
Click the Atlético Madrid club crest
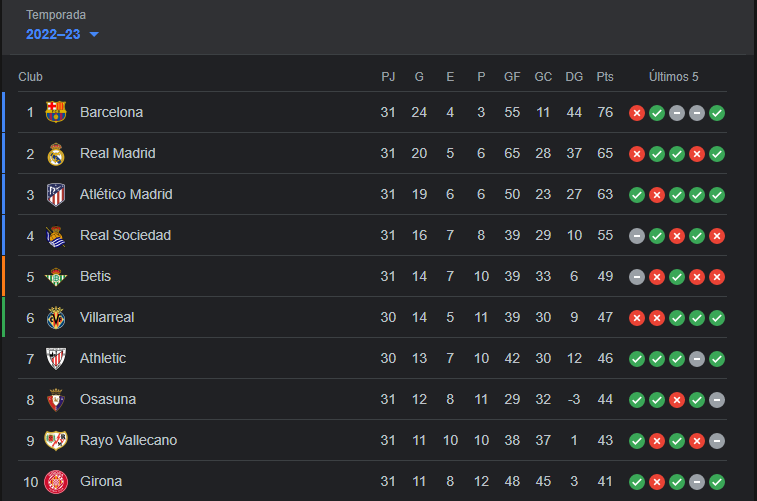click(56, 195)
